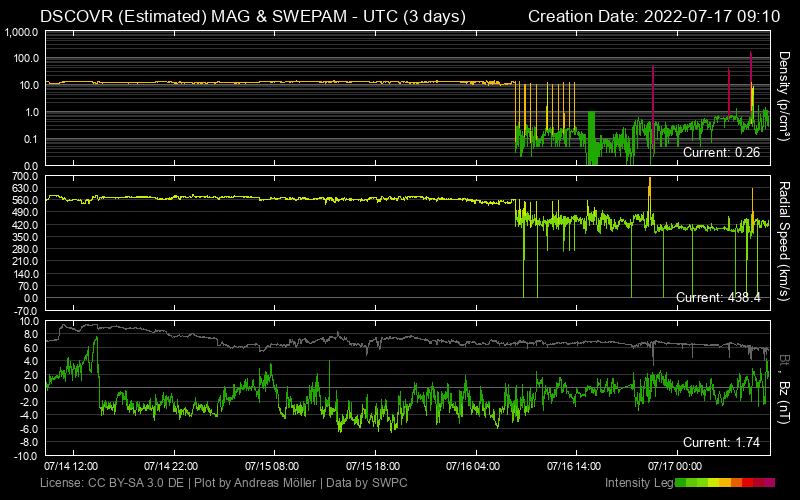Screen dimensions: 800x500
Task: Click the DSCOVR MAG & SWEPAM plot title
Action: click(253, 16)
